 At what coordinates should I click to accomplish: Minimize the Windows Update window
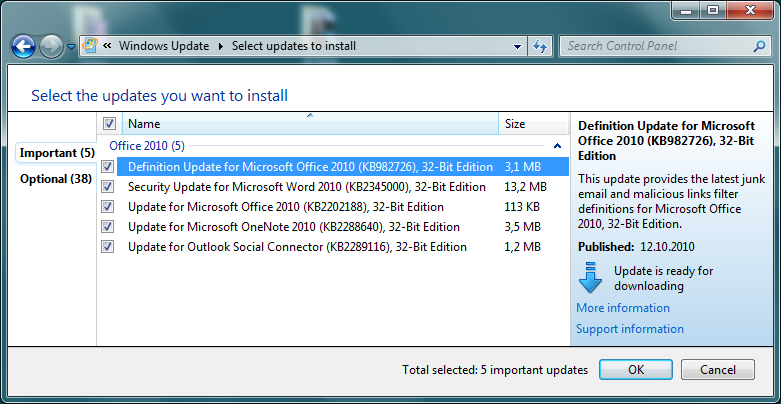(x=687, y=9)
